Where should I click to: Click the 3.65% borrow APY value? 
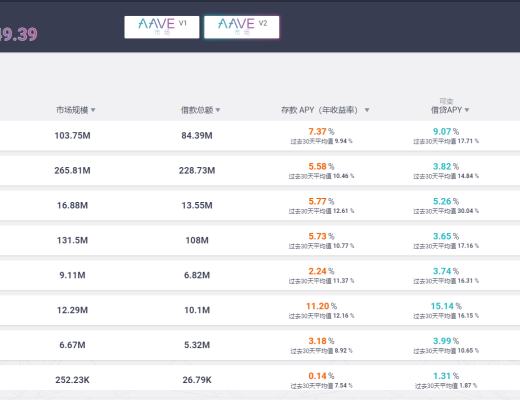pyautogui.click(x=446, y=236)
